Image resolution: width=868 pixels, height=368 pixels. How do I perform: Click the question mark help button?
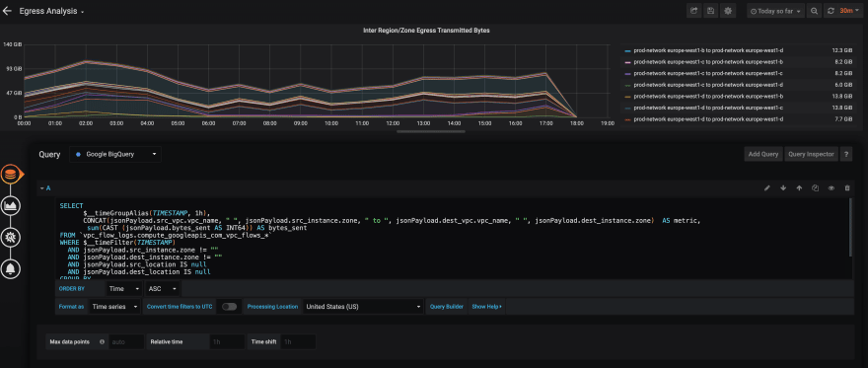coord(846,154)
